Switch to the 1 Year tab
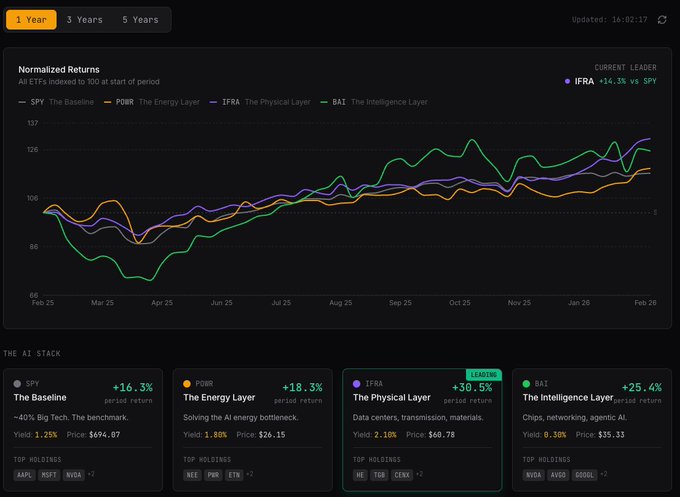This screenshot has width=680, height=497. pyautogui.click(x=30, y=19)
